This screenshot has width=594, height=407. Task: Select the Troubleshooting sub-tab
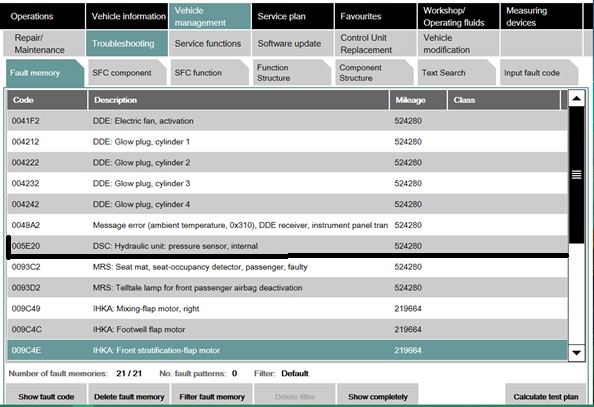(127, 44)
